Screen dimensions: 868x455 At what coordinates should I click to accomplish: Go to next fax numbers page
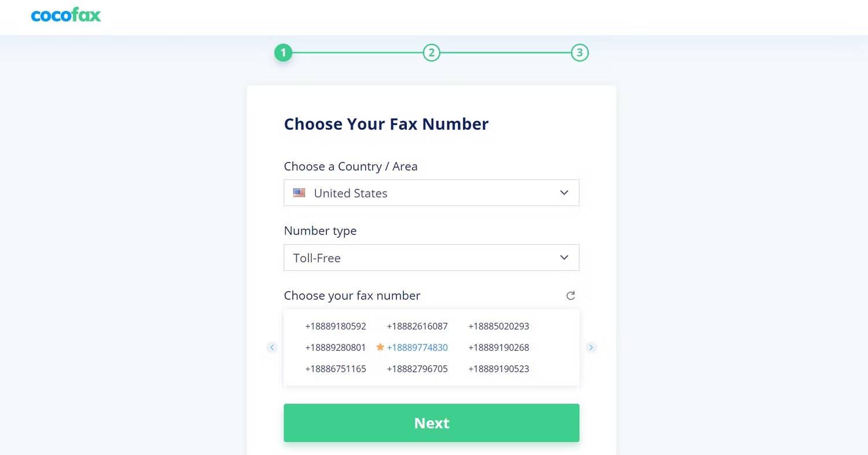tap(591, 347)
